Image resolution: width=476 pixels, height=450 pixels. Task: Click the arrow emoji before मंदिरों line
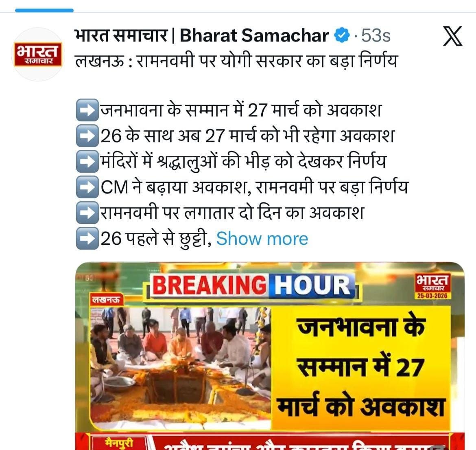[x=87, y=161]
